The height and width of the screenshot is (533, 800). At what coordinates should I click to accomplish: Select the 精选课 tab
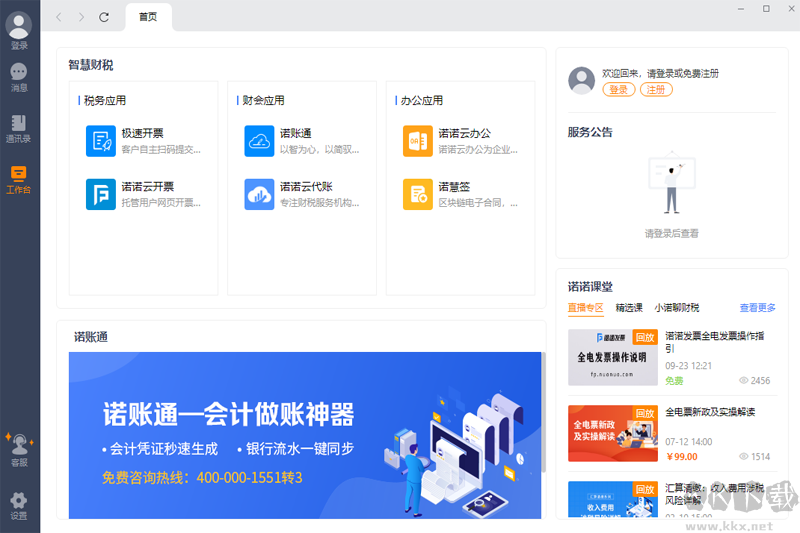point(629,308)
